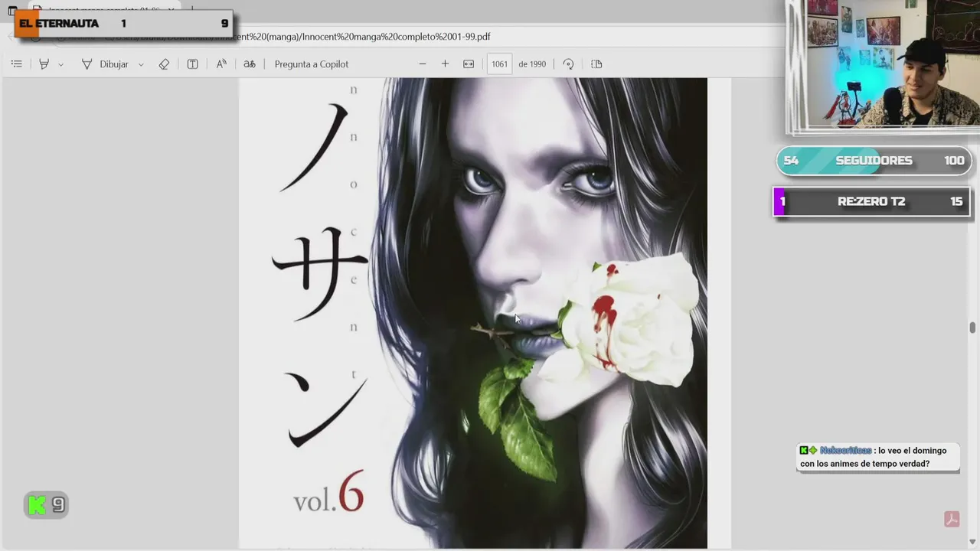Open the page view settings

click(x=597, y=64)
